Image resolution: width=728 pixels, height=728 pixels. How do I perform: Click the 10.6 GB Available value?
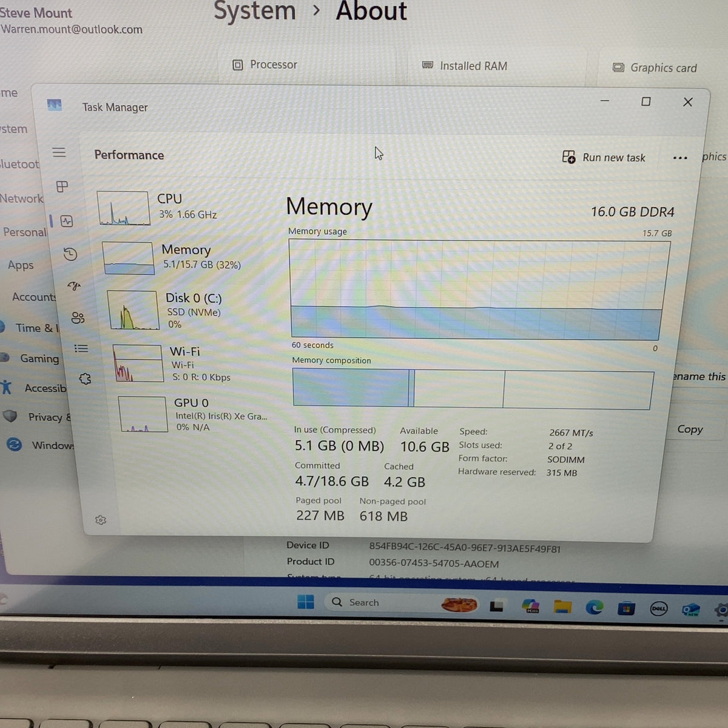click(425, 447)
